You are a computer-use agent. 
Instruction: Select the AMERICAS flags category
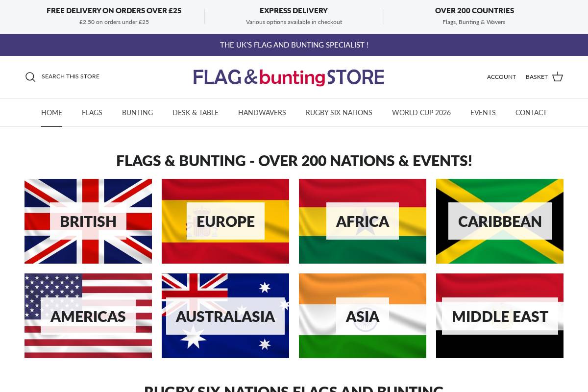tap(88, 316)
